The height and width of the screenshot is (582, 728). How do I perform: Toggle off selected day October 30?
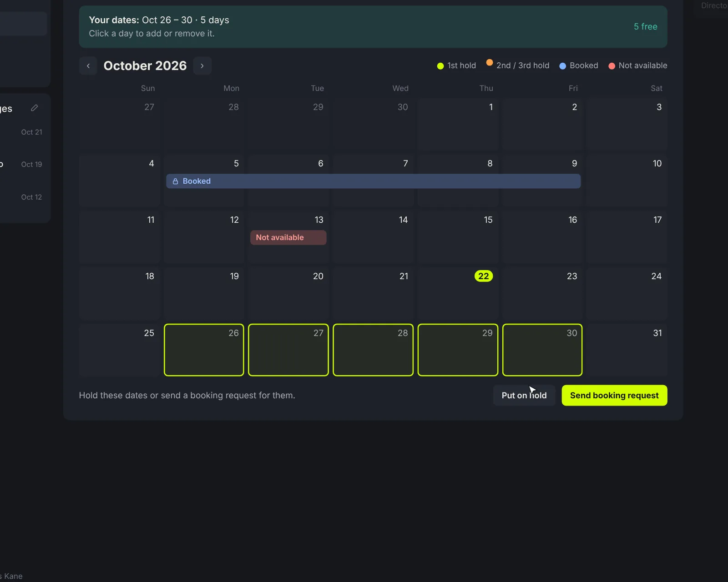(542, 350)
